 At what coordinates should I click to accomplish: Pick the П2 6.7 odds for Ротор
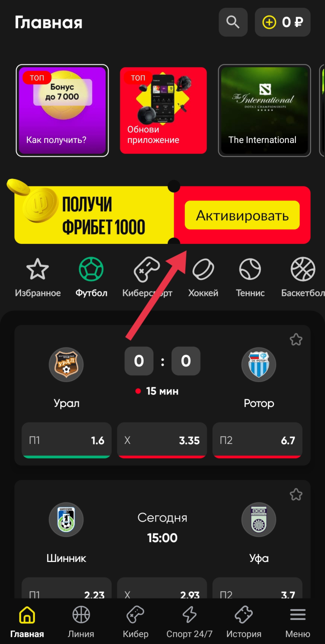[x=258, y=440]
